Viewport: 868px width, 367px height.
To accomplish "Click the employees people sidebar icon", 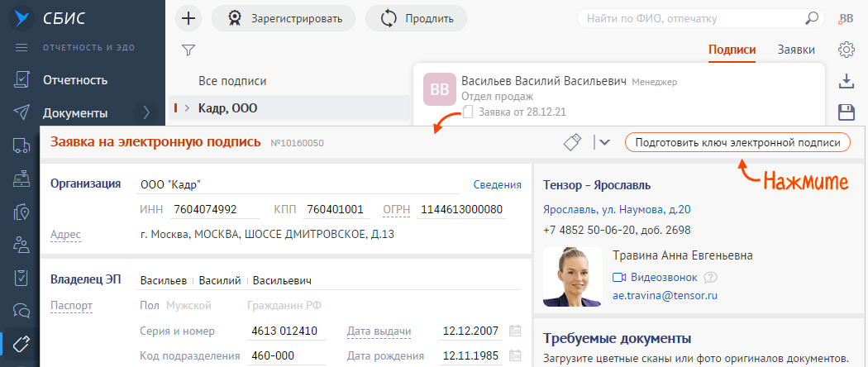I will coord(21,244).
